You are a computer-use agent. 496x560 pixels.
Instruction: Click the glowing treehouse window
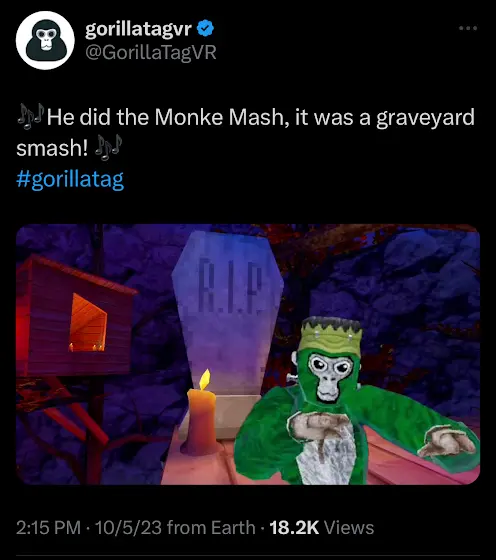pyautogui.click(x=88, y=323)
